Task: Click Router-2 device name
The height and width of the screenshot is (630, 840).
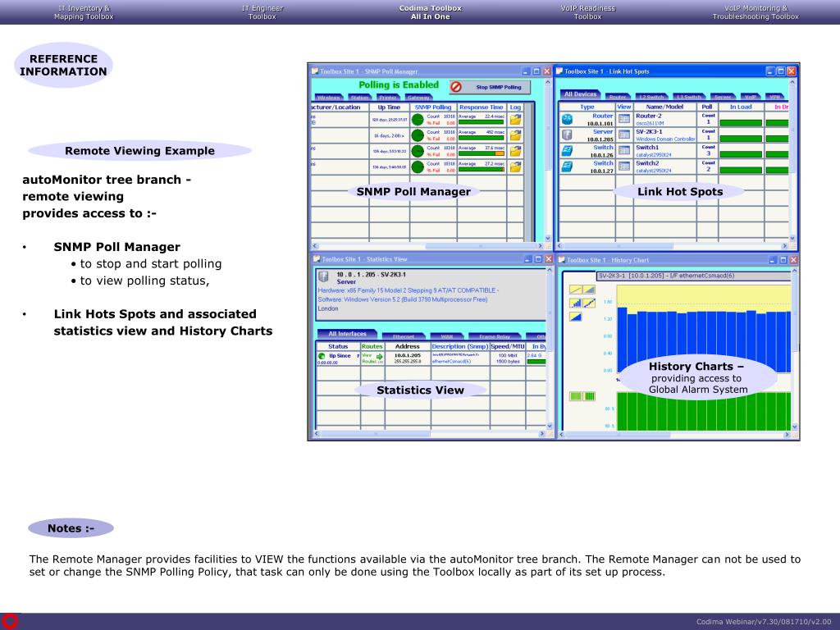Action: (649, 116)
